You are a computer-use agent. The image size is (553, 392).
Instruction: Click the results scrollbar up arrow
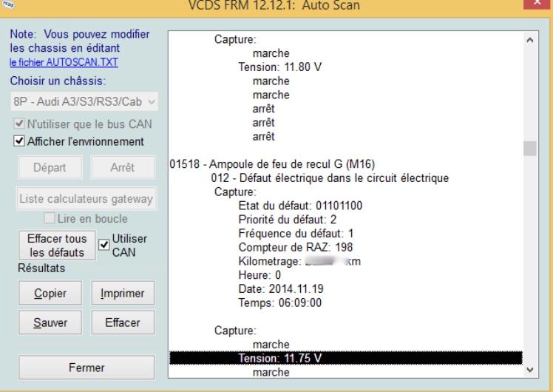point(530,40)
